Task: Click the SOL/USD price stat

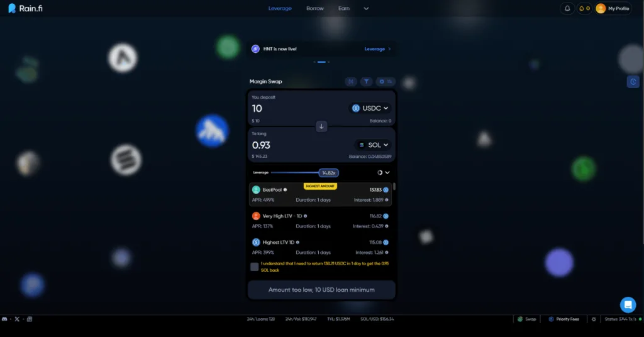Action: click(x=377, y=319)
